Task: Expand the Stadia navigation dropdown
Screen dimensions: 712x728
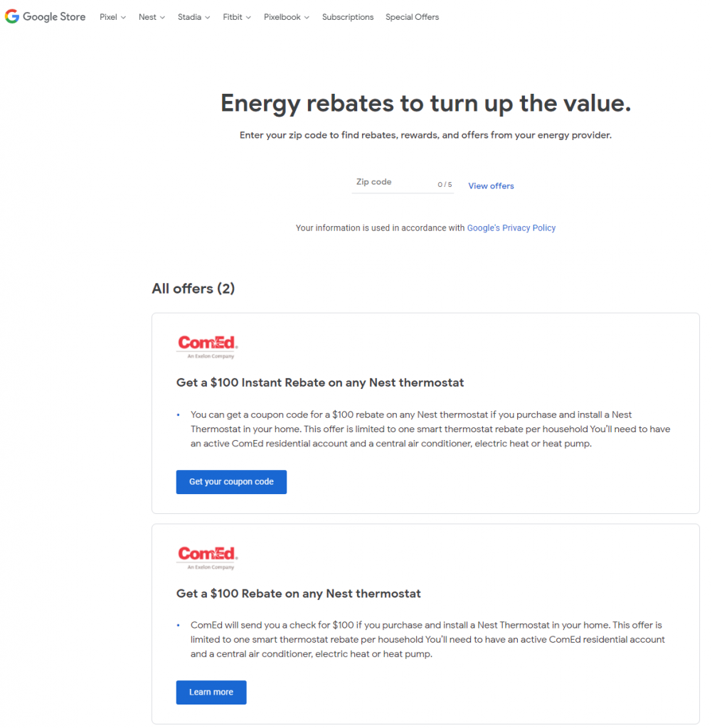Action: click(193, 17)
